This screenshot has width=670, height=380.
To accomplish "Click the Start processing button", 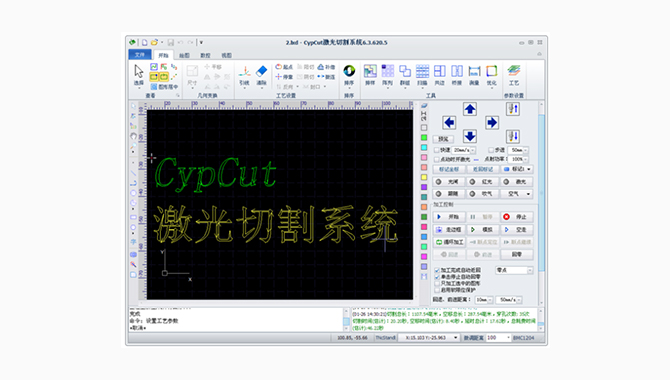I will tap(449, 217).
